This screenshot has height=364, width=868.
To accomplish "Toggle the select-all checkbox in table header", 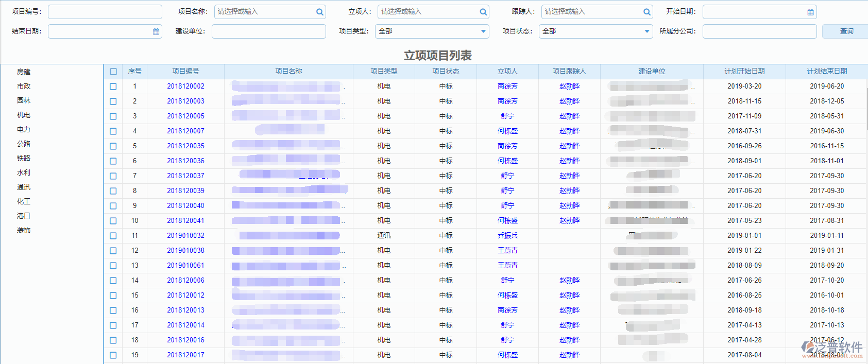I will [113, 72].
